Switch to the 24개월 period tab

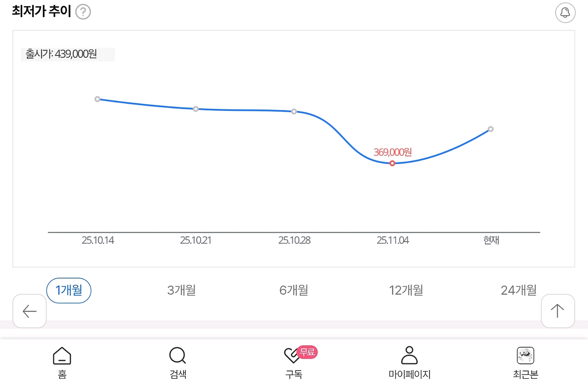pyautogui.click(x=519, y=291)
